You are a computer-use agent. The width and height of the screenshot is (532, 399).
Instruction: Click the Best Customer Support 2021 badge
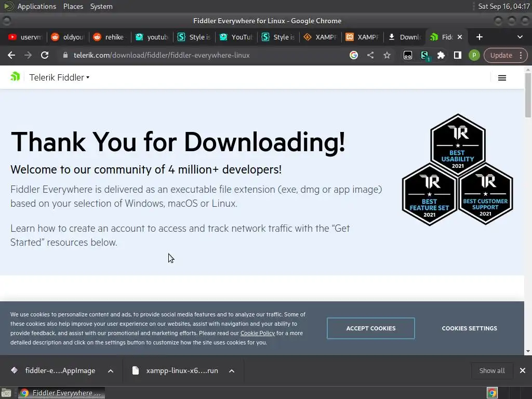coord(486,194)
